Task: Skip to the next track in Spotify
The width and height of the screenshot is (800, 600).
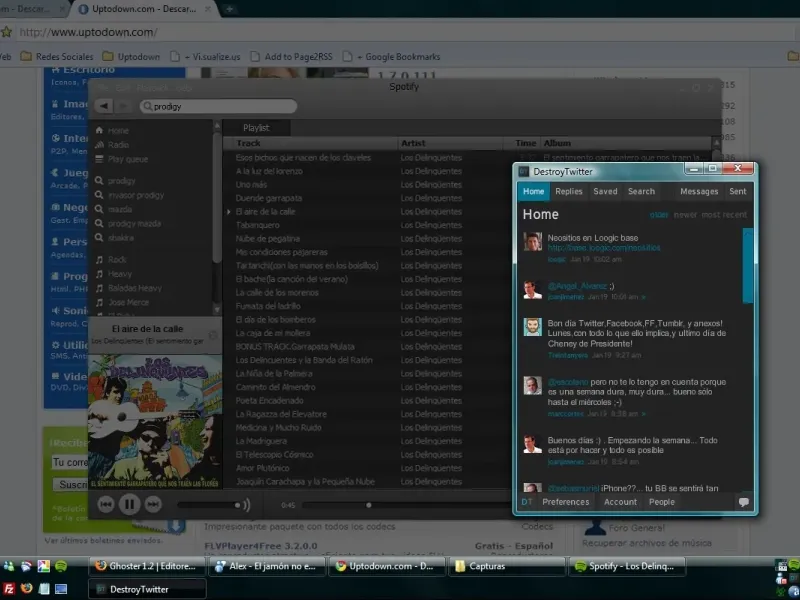Action: [x=153, y=504]
